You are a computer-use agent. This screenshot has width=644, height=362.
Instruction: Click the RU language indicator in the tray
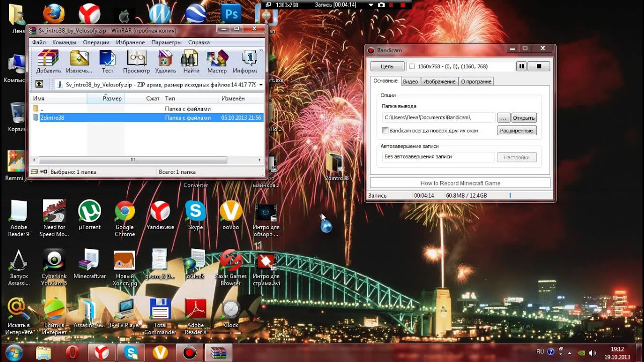540,352
